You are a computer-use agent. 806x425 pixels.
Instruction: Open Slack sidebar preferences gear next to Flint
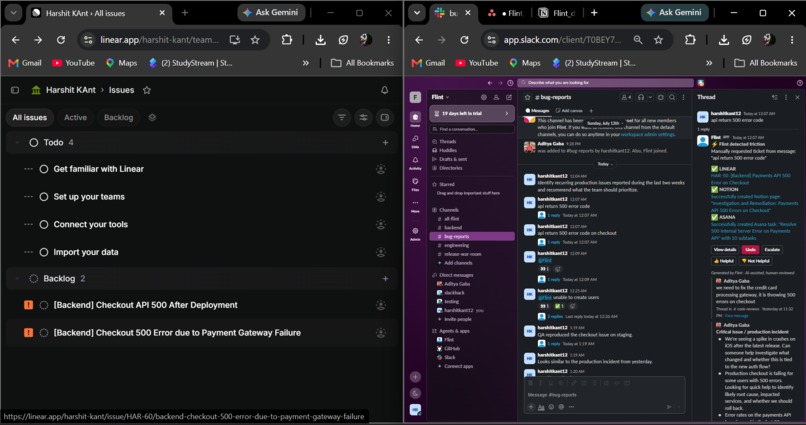point(483,97)
